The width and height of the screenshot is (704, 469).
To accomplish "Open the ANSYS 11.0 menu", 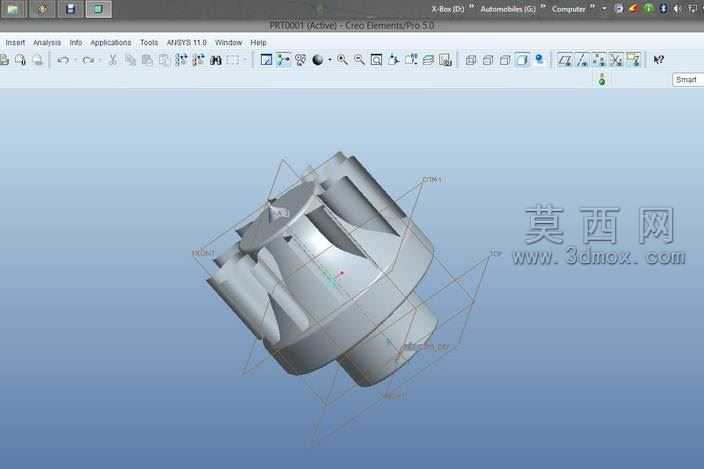I will click(186, 43).
